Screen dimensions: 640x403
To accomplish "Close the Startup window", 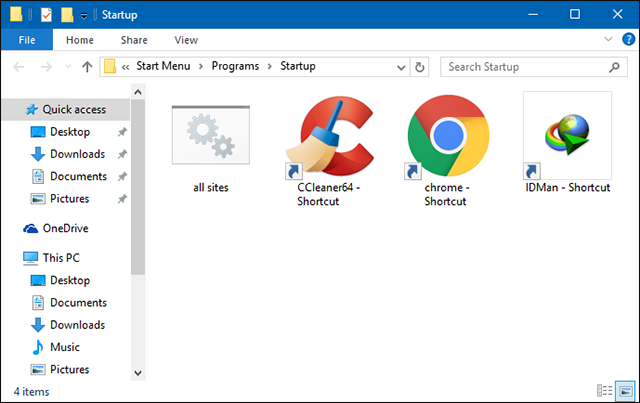I will point(617,14).
